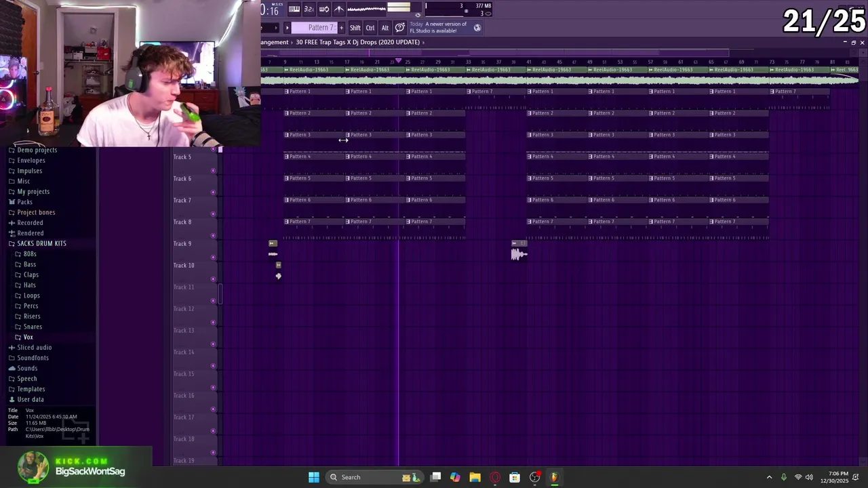
Task: Open the 30 FREE Trap Tags breadcrumb
Action: pyautogui.click(x=357, y=42)
